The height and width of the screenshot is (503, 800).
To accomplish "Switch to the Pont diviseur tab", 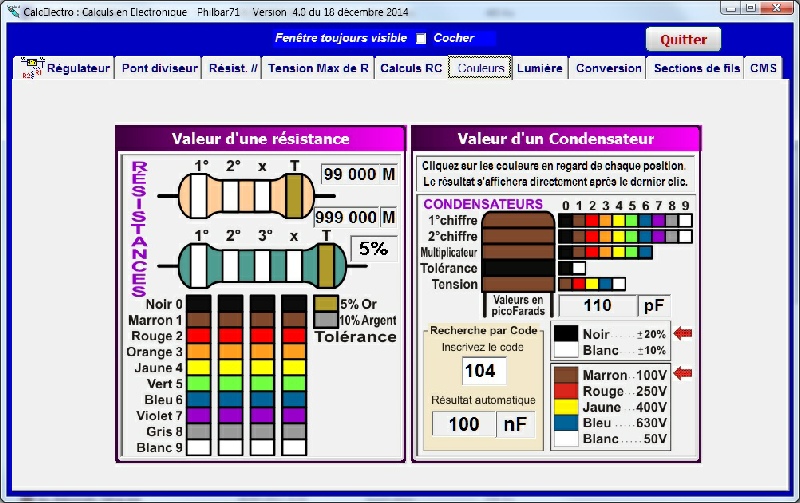I will (x=158, y=68).
